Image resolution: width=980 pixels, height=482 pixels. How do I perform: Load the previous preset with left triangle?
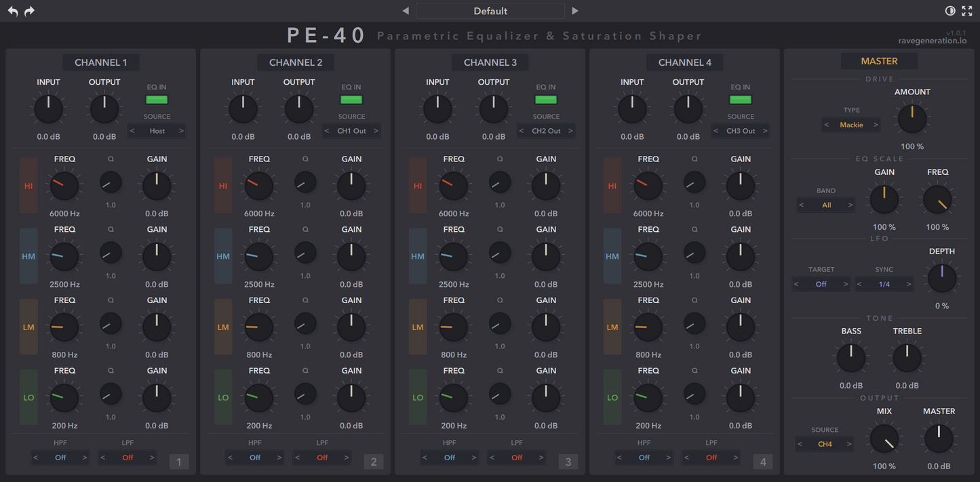coord(406,11)
